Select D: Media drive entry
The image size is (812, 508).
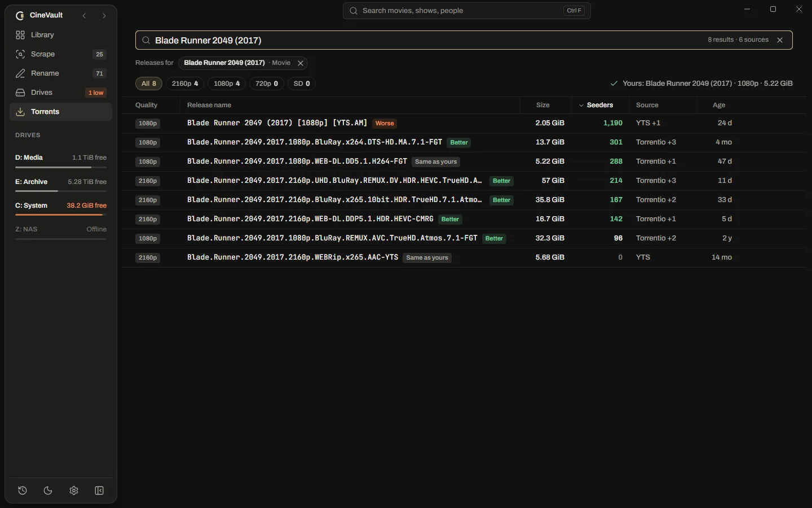click(x=61, y=160)
